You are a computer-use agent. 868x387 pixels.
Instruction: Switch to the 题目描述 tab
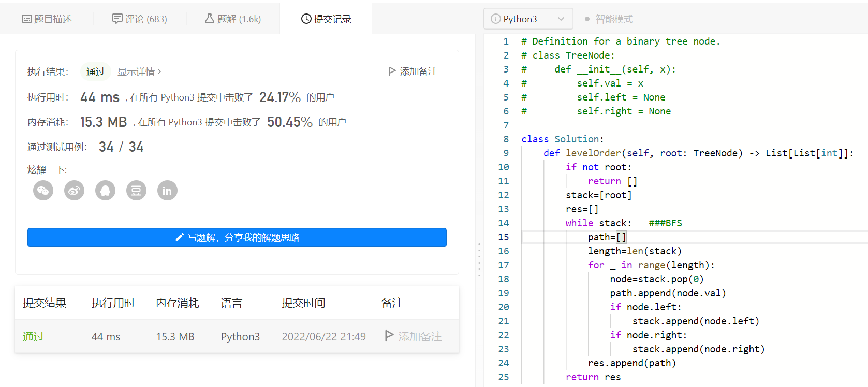pyautogui.click(x=47, y=19)
